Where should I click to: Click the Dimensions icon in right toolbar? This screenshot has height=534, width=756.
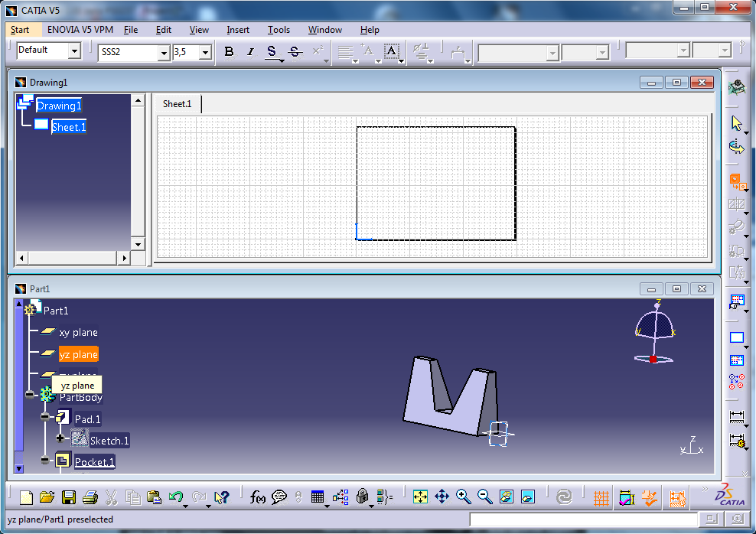click(737, 417)
